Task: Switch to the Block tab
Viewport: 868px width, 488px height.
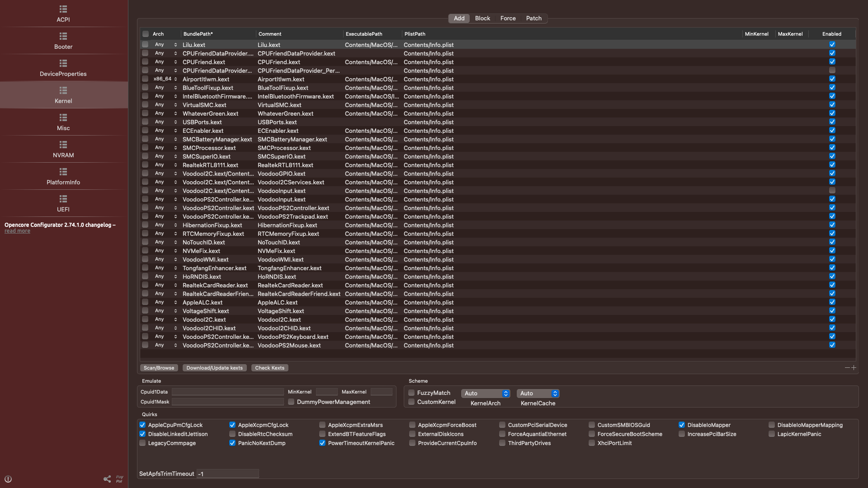Action: point(482,19)
